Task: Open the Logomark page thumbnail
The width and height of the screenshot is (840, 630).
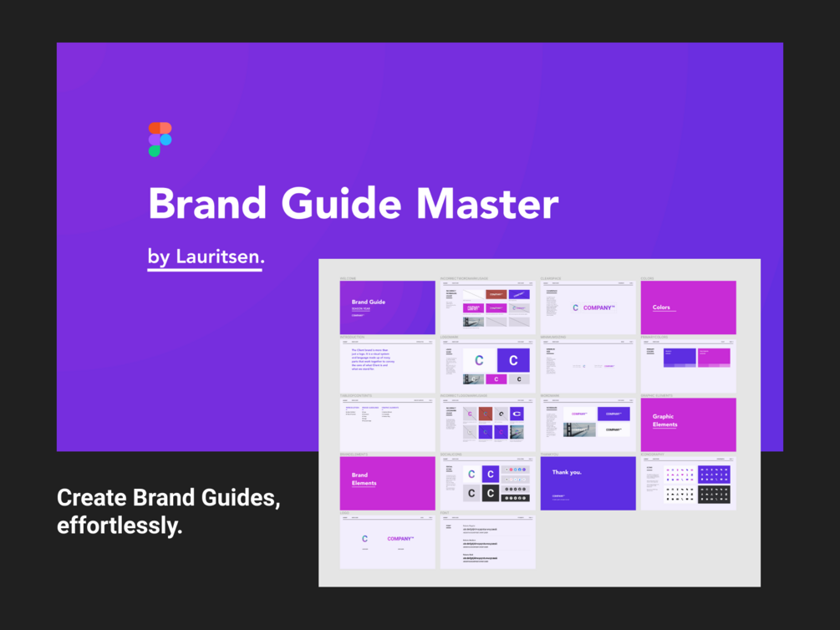Action: coord(487,366)
